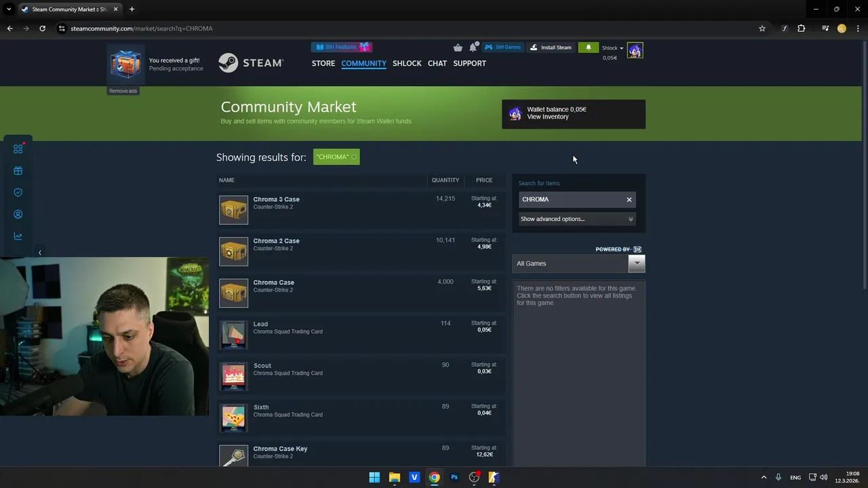
Task: Click the Steam logo
Action: [x=251, y=63]
